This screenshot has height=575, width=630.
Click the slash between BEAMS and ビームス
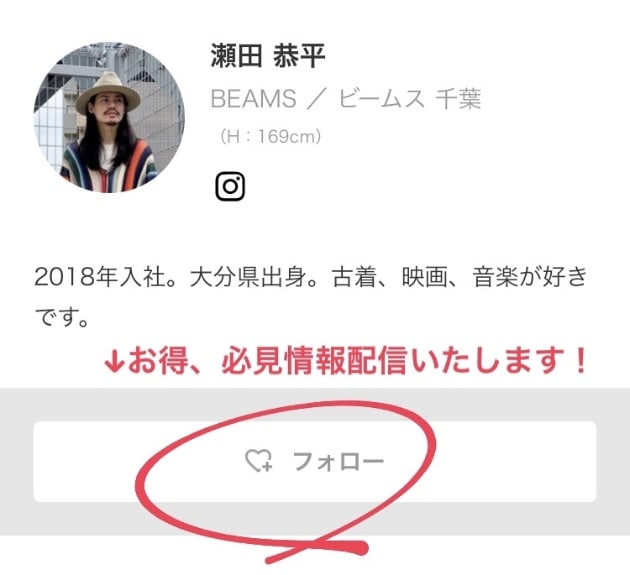point(317,99)
